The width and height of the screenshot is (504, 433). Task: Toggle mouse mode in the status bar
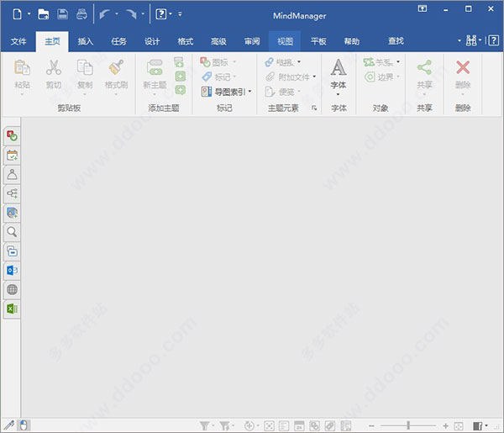[x=24, y=425]
